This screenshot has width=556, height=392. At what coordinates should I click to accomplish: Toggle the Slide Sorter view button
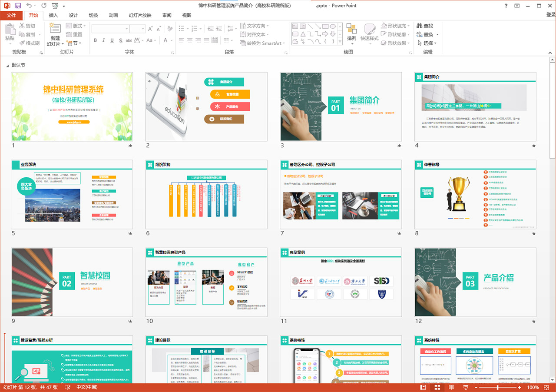click(437, 387)
